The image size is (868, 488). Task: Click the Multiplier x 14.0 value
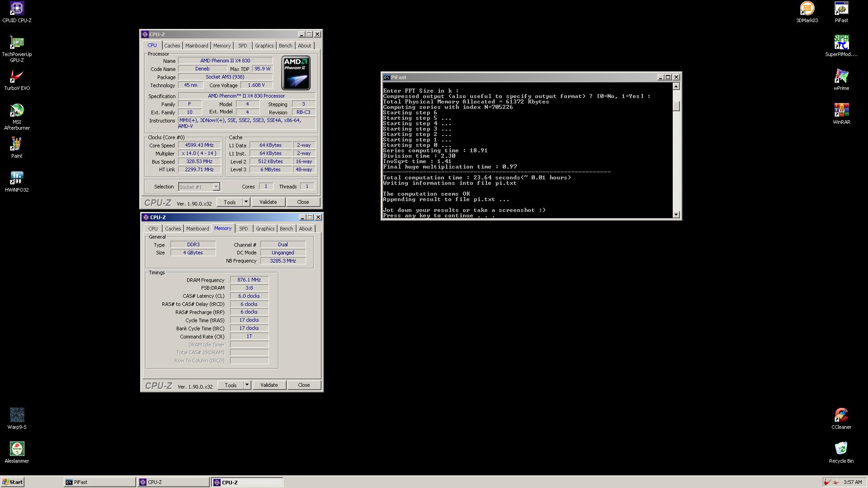pos(199,153)
